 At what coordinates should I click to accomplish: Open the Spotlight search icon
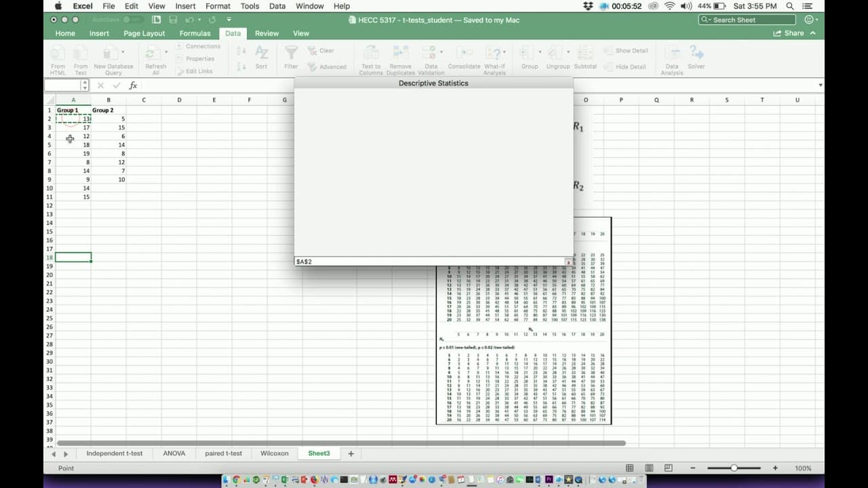point(789,6)
